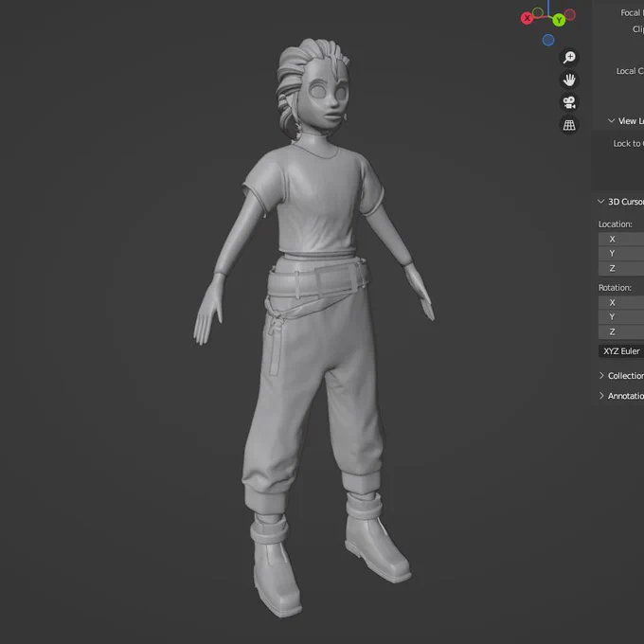The height and width of the screenshot is (644, 644).
Task: Click the 'Location:' label
Action: (615, 224)
